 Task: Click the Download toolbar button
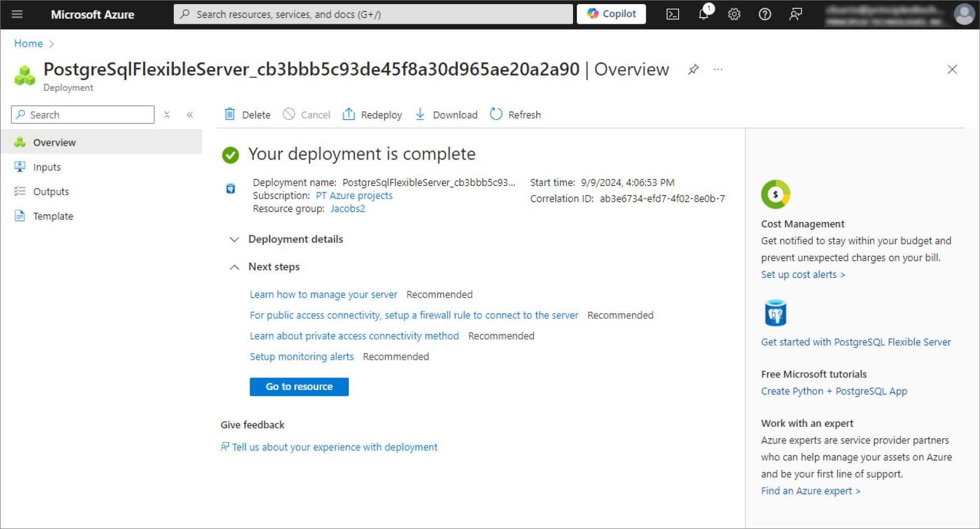coord(446,115)
